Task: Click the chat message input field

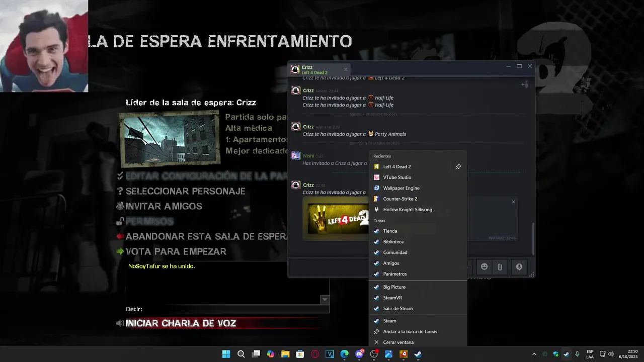Action: (330, 267)
